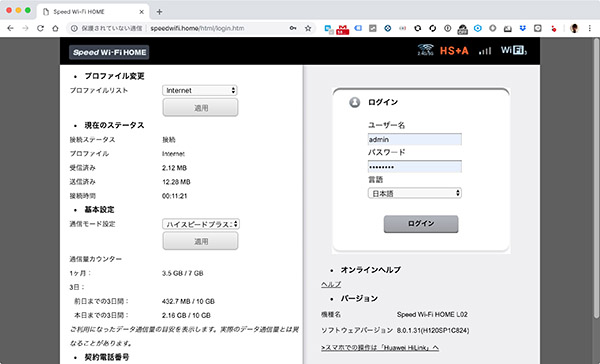This screenshot has width=600, height=364.
Task: Click the signal strength bars icon
Action: 485,51
